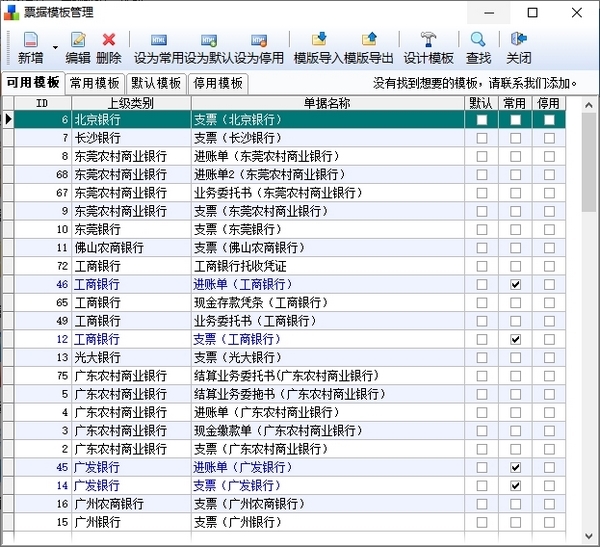Image resolution: width=600 pixels, height=547 pixels.
Task: Click the scrollbar up arrow
Action: pos(589,105)
